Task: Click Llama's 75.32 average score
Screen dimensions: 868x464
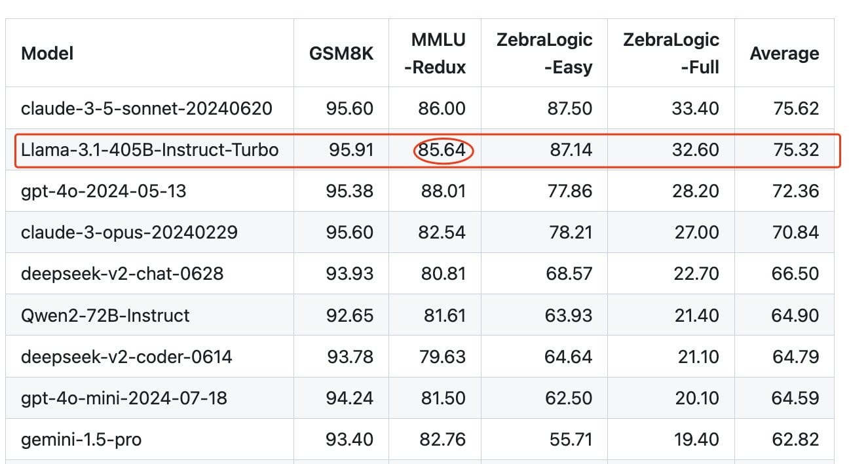Action: tap(795, 150)
